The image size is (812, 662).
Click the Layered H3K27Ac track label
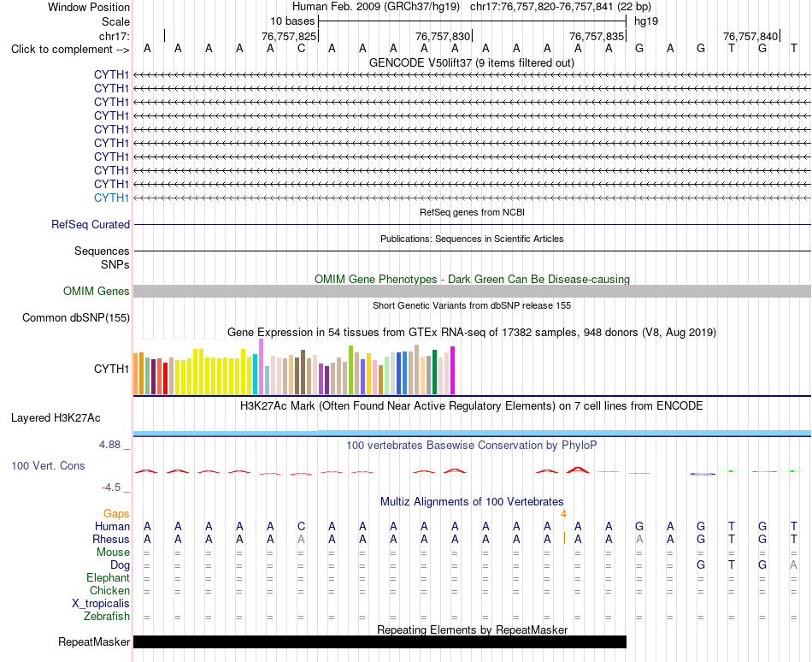click(56, 418)
